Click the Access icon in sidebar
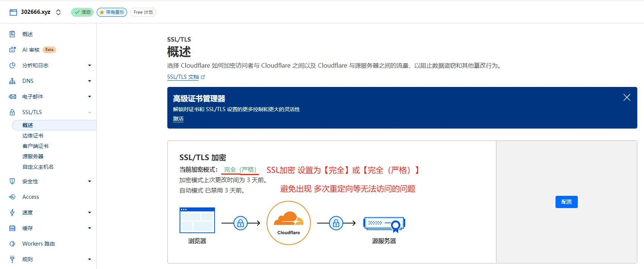The width and height of the screenshot is (644, 269). click(12, 197)
